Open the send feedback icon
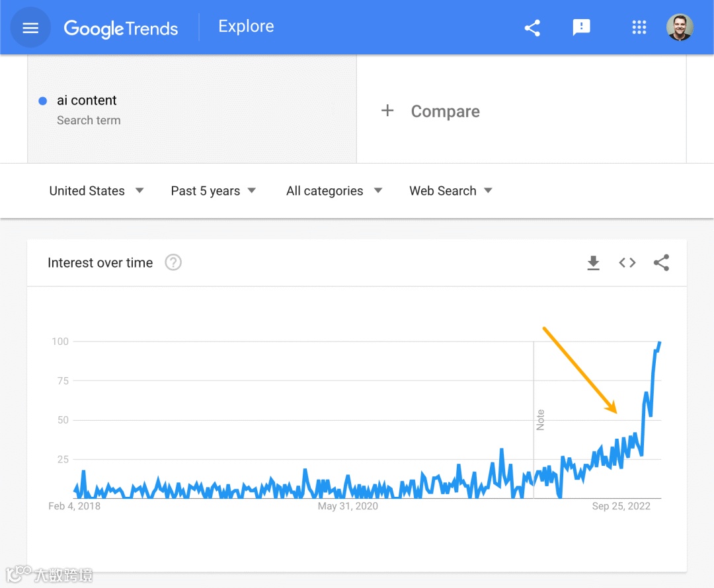 pos(581,27)
